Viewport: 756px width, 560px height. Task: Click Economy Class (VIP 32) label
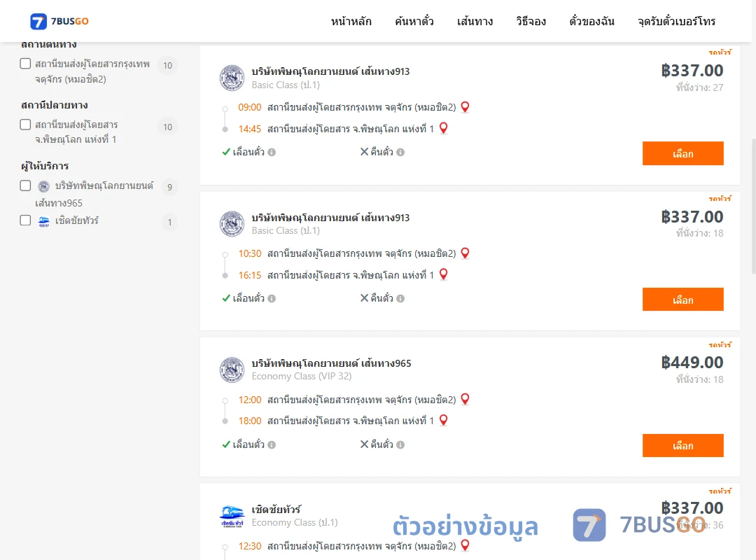[301, 376]
